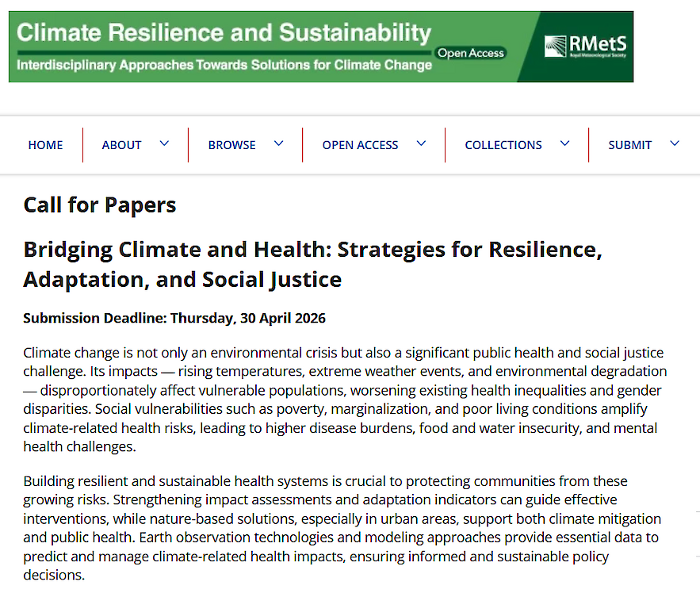Expand the chevron next to OPEN ACCESS
Viewport: 700px width, 593px height.
[421, 144]
